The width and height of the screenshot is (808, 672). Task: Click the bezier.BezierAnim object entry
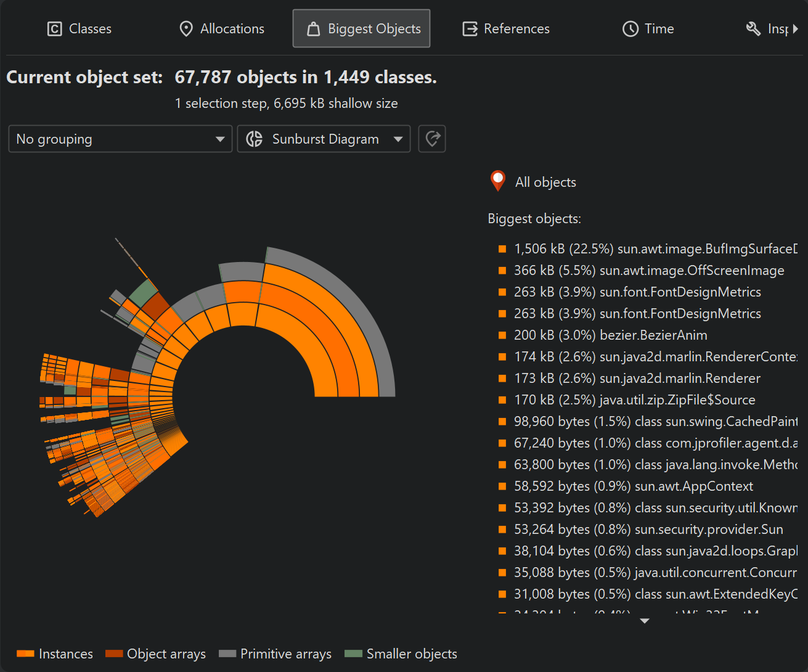click(x=610, y=335)
